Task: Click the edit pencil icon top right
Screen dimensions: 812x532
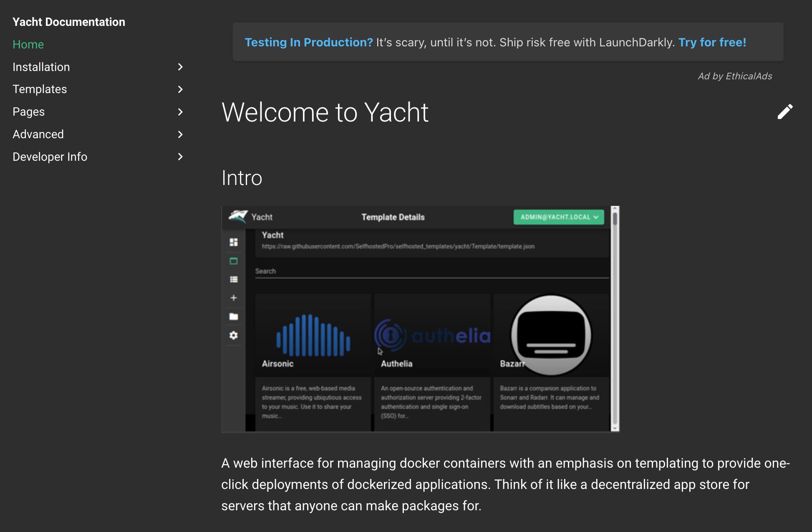Action: (786, 111)
